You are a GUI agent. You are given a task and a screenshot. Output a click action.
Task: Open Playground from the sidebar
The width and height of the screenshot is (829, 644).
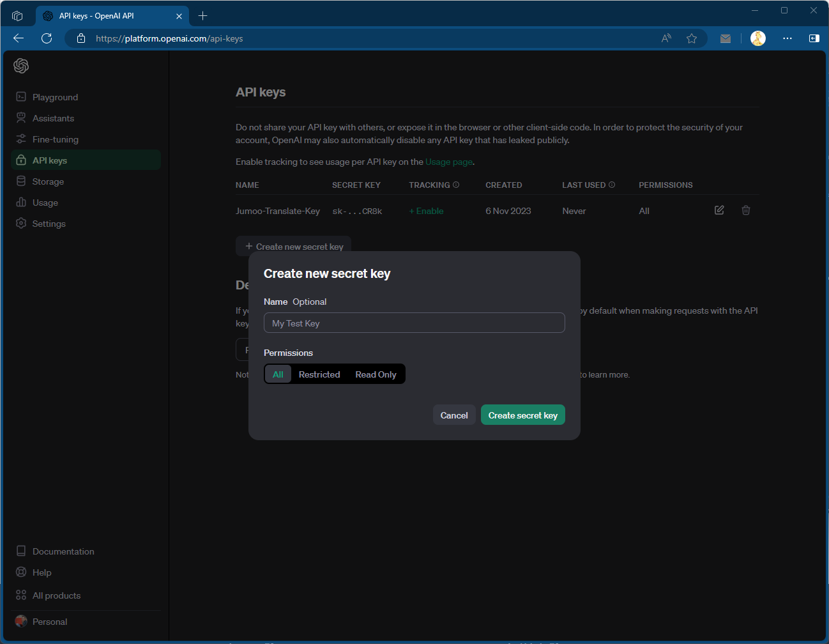click(86, 97)
